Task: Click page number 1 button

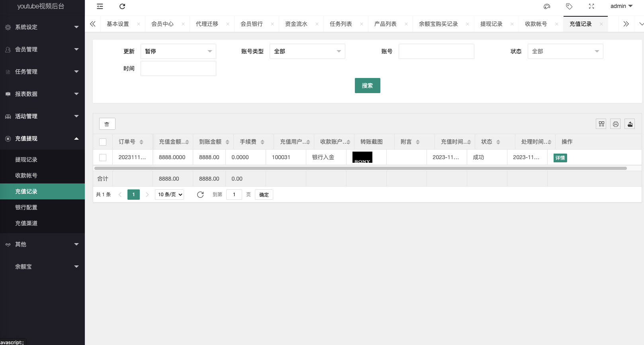Action: click(133, 195)
